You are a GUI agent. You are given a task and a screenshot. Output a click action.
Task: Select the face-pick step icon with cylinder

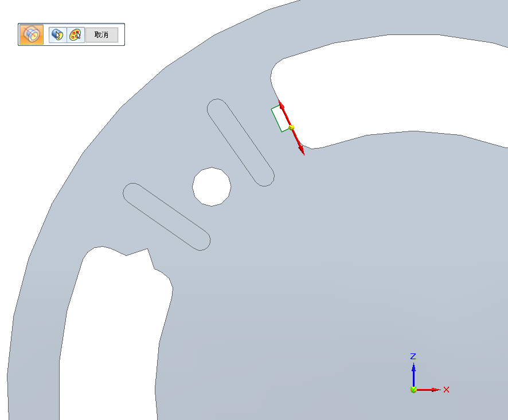coord(58,34)
